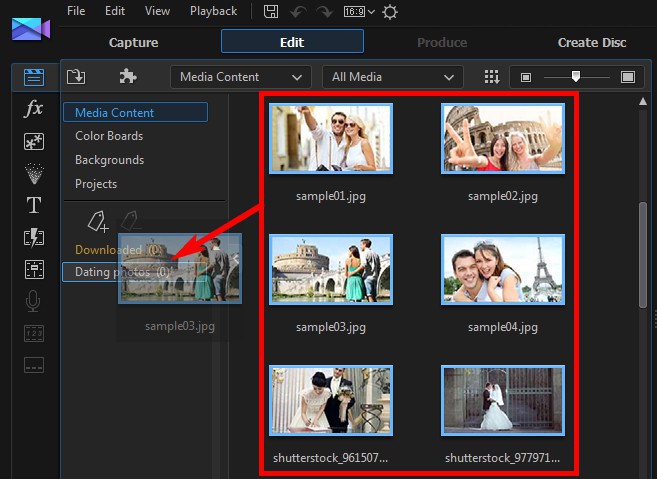Open the Effect Room fx icon
657x479 pixels.
[x=34, y=109]
